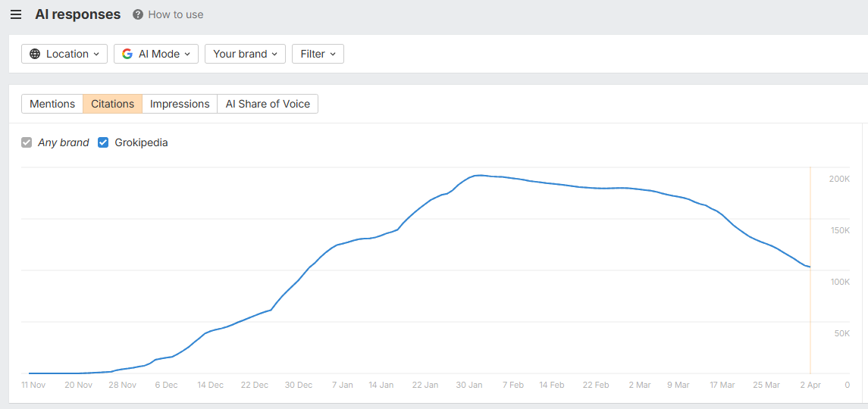Click the Google logo in AI Mode button
Image resolution: width=868 pixels, height=409 pixels.
127,54
